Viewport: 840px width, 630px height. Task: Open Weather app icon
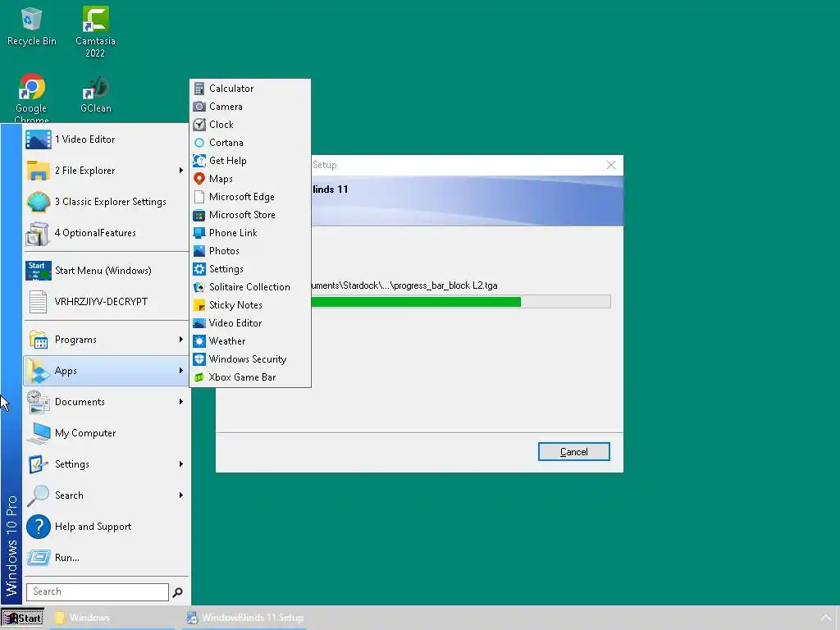(x=199, y=341)
